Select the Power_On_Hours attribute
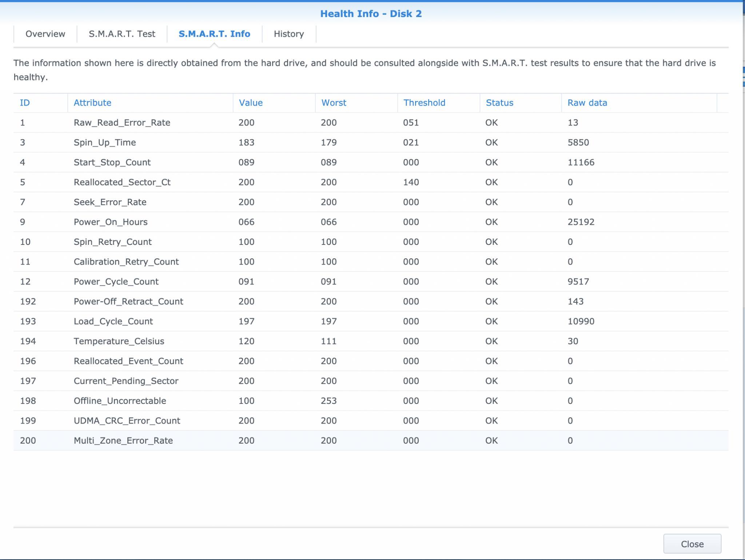The height and width of the screenshot is (560, 745). (111, 222)
